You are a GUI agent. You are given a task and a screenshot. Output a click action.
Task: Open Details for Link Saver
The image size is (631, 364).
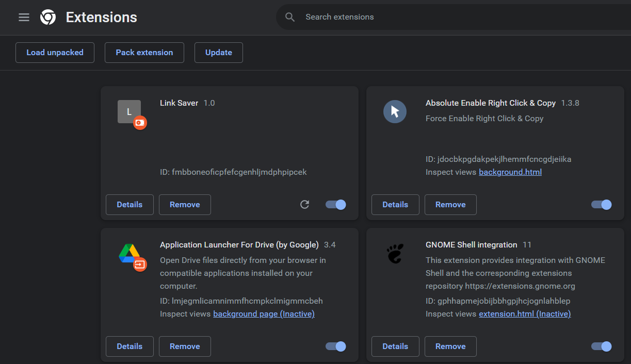click(130, 205)
